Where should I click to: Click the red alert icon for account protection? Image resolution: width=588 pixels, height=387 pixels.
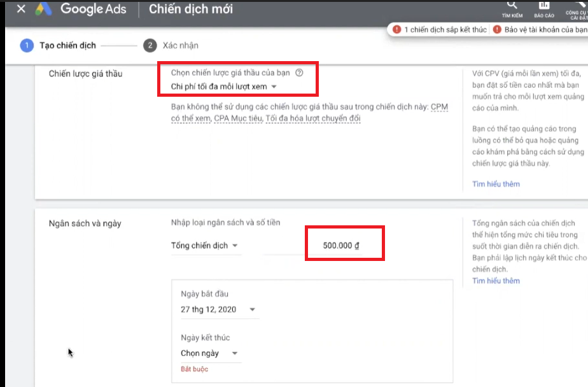[x=497, y=30]
